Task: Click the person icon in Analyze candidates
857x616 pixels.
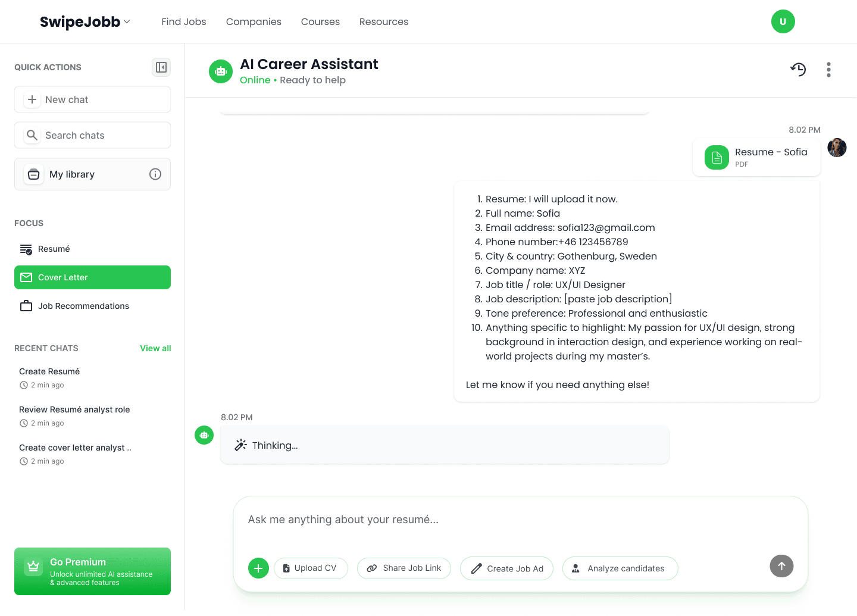Action: click(x=575, y=568)
